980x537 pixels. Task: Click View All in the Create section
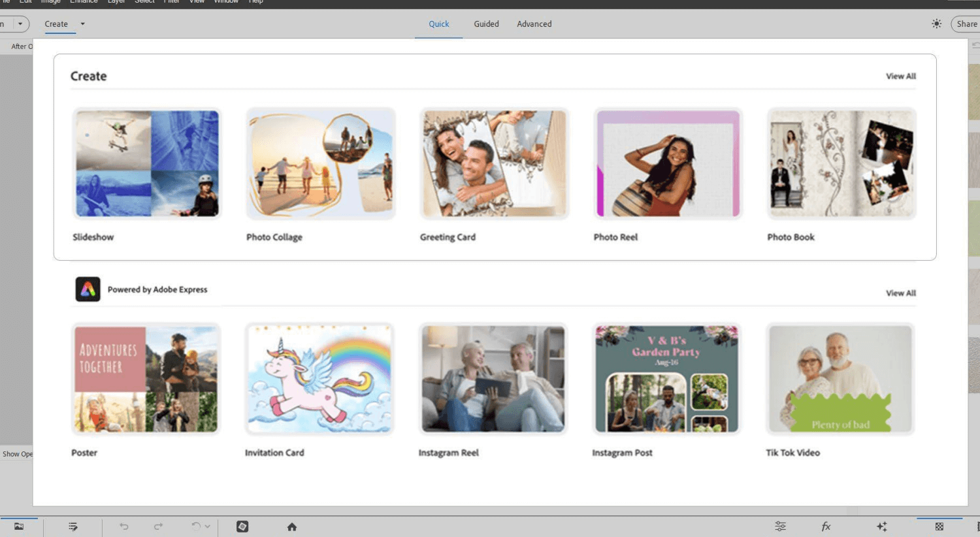click(900, 76)
